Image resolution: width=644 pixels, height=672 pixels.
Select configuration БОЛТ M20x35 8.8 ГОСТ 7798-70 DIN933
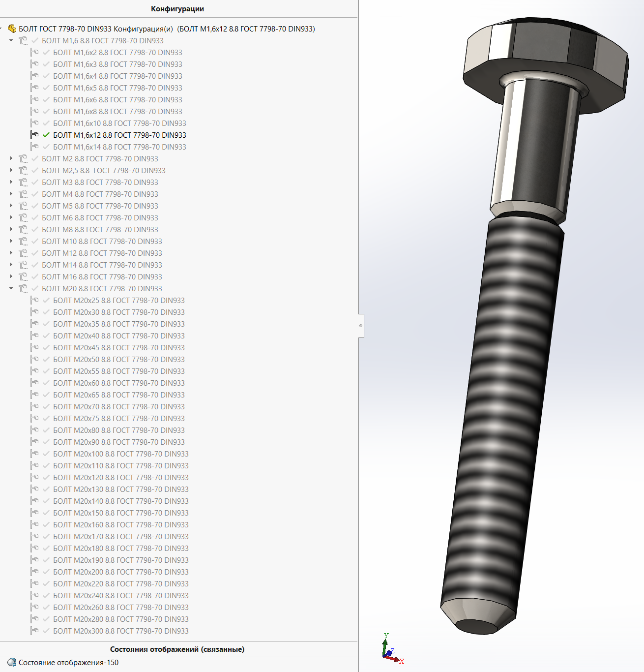(x=119, y=324)
